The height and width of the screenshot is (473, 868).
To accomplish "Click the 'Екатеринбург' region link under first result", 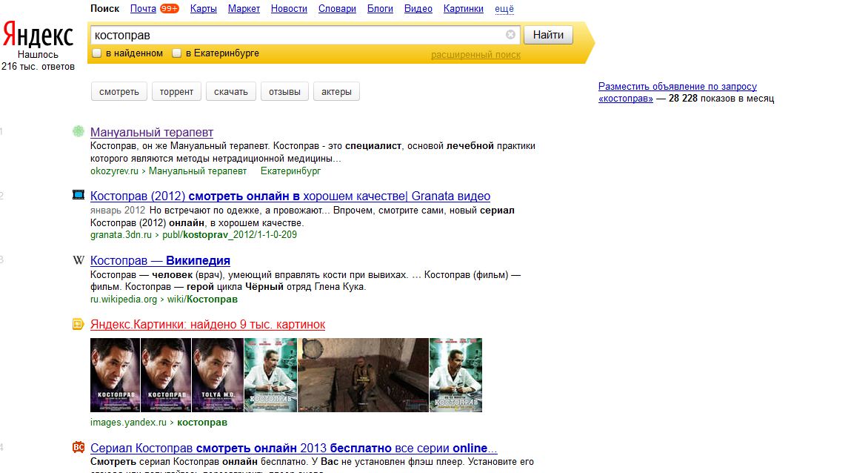I will coord(290,171).
